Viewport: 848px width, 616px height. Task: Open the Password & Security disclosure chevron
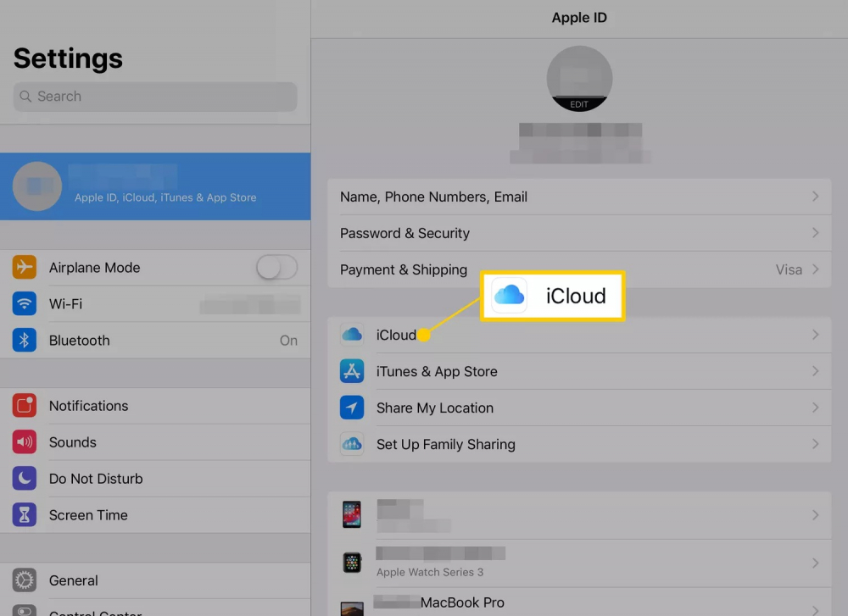tap(815, 233)
